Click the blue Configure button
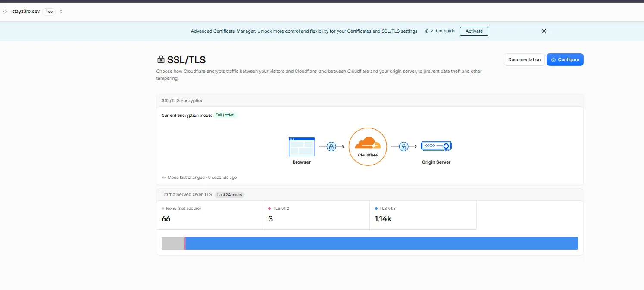 coord(565,59)
